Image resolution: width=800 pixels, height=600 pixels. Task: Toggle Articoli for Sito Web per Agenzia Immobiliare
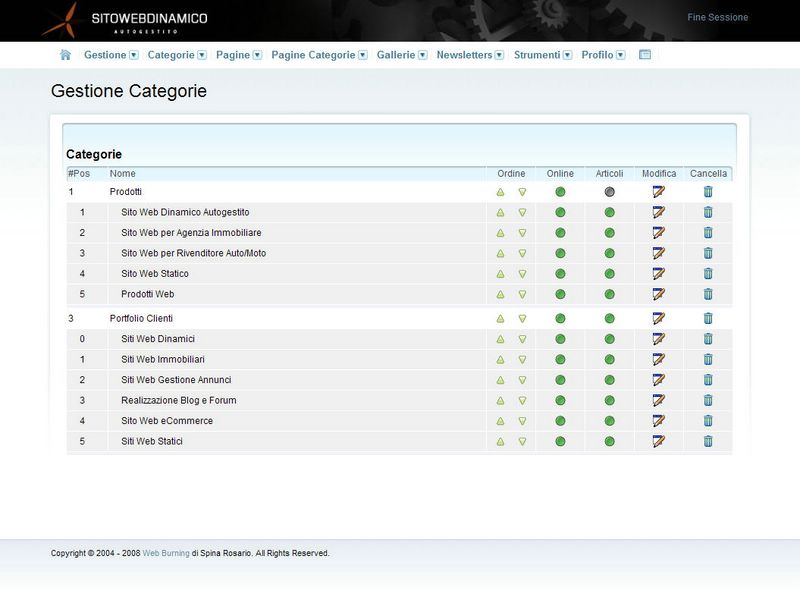pyautogui.click(x=610, y=233)
